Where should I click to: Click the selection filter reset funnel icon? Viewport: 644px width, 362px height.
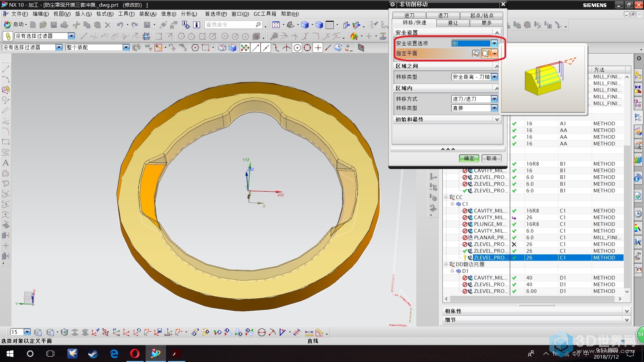coord(148,48)
